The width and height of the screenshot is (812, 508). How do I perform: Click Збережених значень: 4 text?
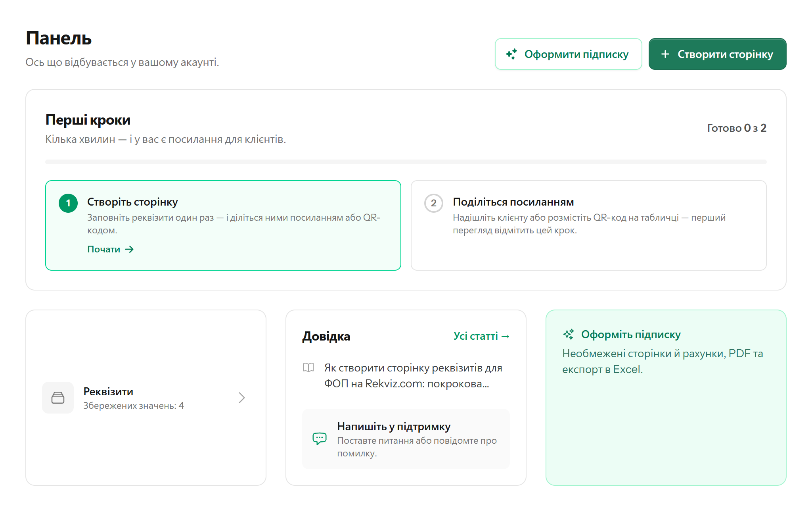coord(134,406)
